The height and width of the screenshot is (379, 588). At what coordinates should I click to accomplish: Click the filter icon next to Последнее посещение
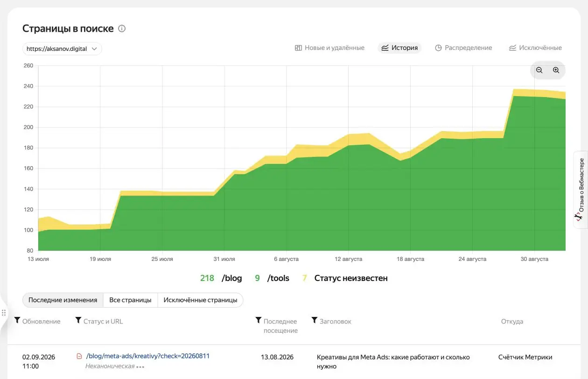click(x=259, y=320)
